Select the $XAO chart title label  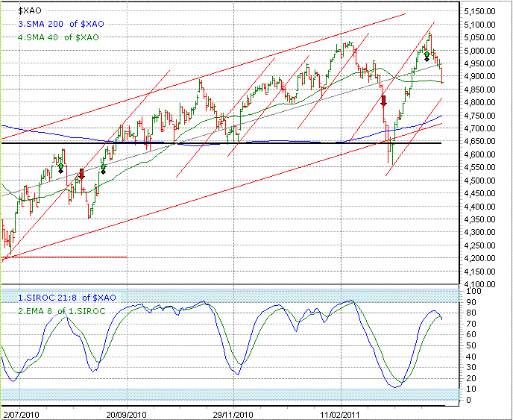[30, 10]
